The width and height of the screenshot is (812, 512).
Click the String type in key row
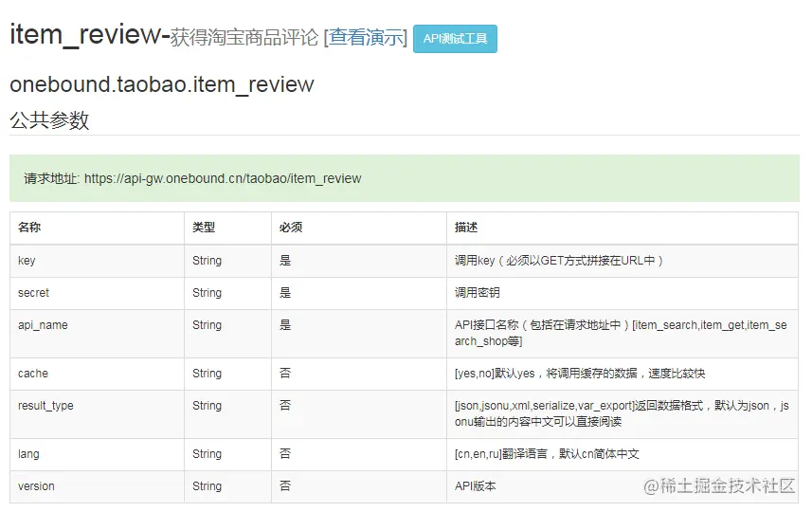(208, 261)
